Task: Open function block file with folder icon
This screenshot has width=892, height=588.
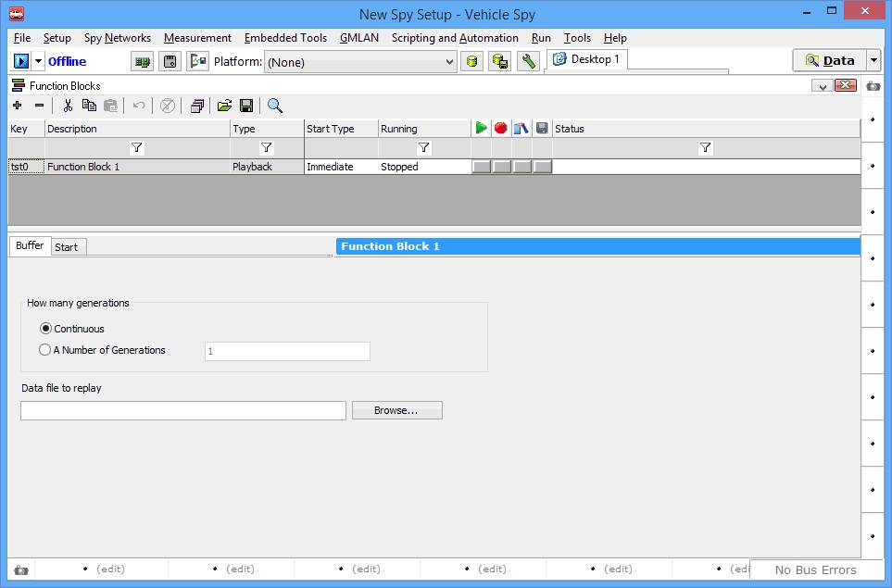Action: click(x=224, y=106)
